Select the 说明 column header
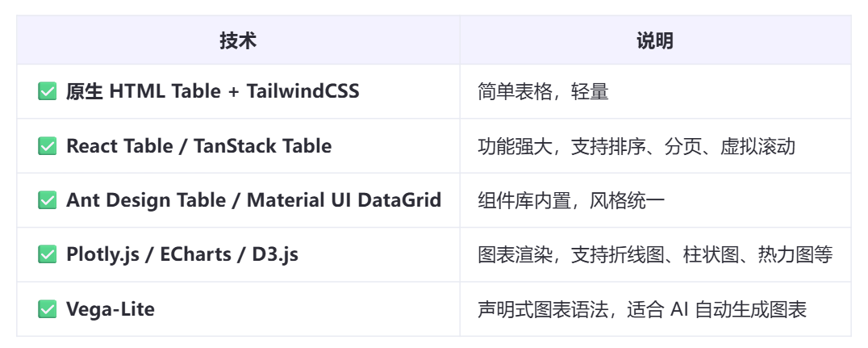Screen dimensions: 868x348 coord(655,40)
